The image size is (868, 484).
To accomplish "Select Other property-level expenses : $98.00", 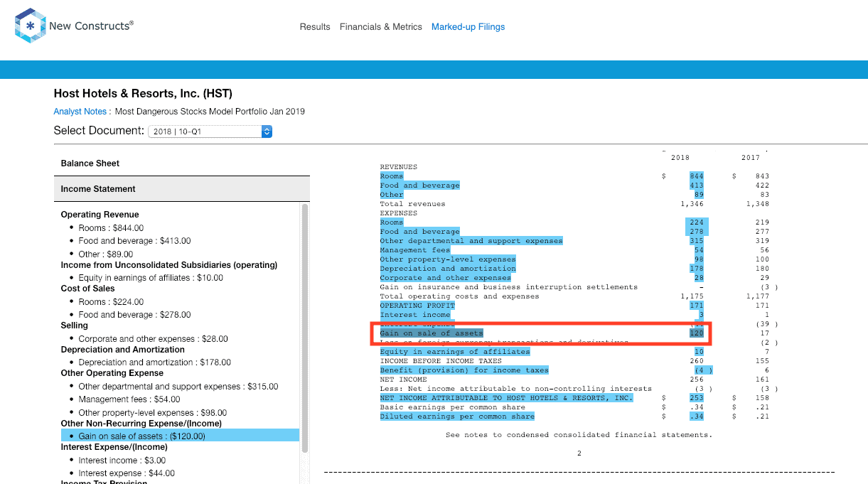I will (153, 413).
